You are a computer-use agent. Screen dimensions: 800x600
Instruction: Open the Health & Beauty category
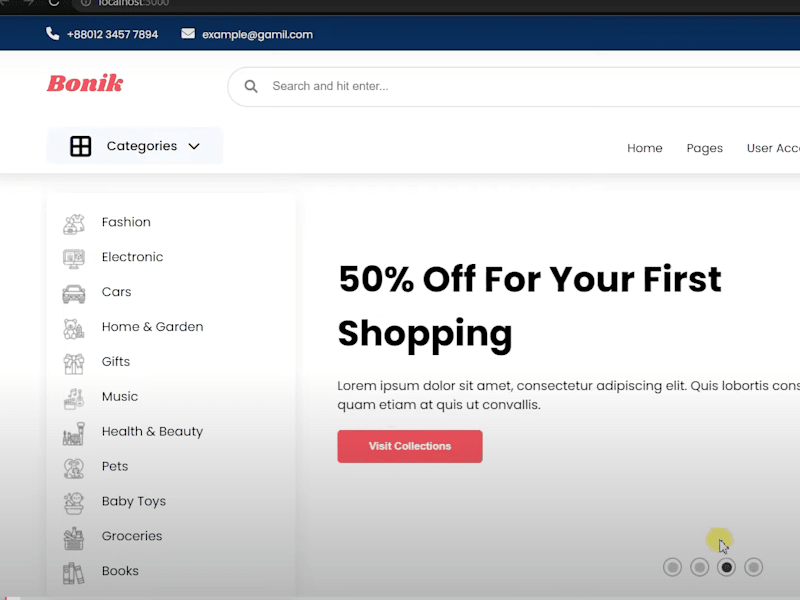[152, 432]
